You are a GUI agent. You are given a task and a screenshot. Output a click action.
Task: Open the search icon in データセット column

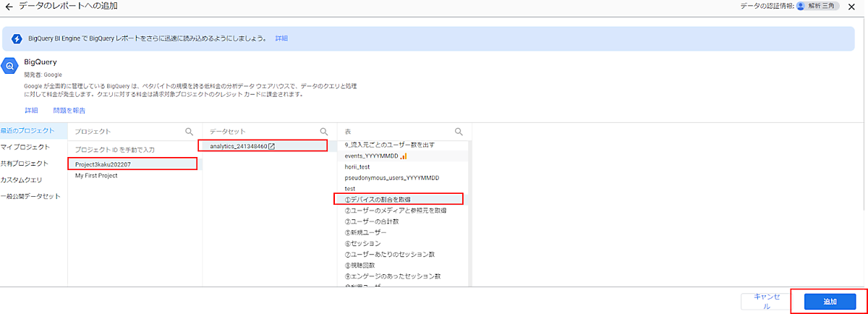click(x=324, y=132)
